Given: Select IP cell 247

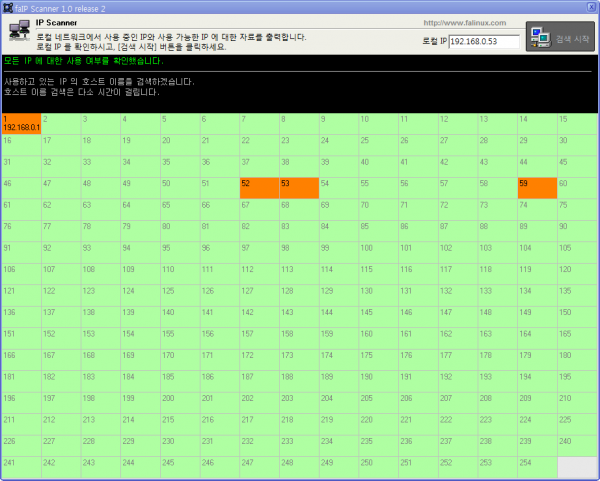Looking at the screenshot, I should pos(259,467).
